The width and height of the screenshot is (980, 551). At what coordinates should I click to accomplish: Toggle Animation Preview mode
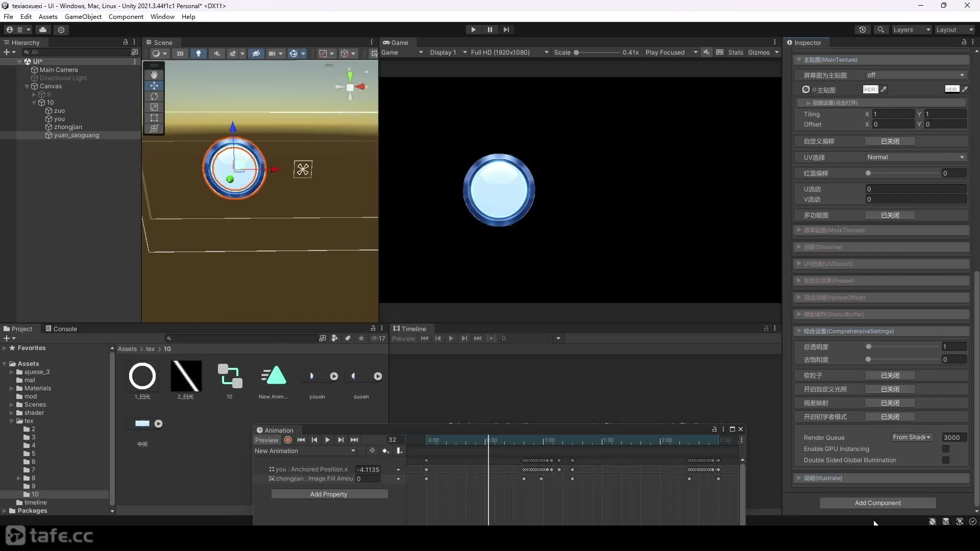point(267,440)
